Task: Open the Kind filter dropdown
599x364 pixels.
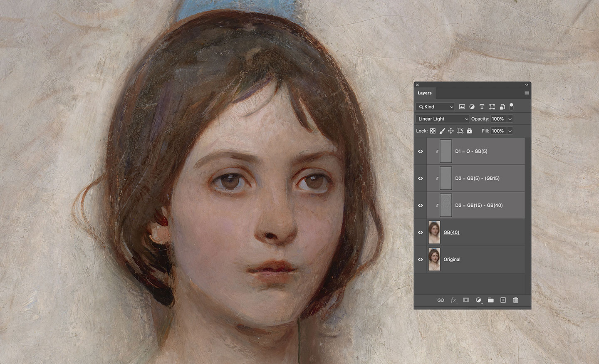Action: point(435,107)
